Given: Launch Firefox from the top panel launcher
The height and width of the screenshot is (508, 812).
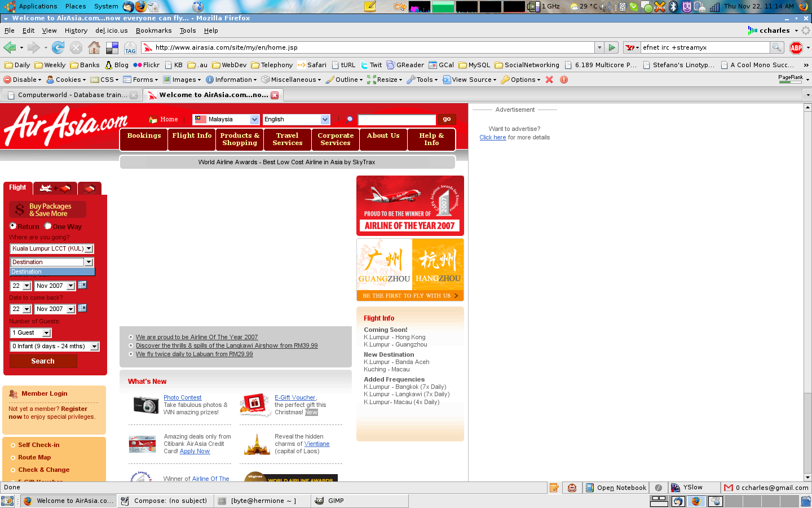Looking at the screenshot, I should [x=140, y=7].
